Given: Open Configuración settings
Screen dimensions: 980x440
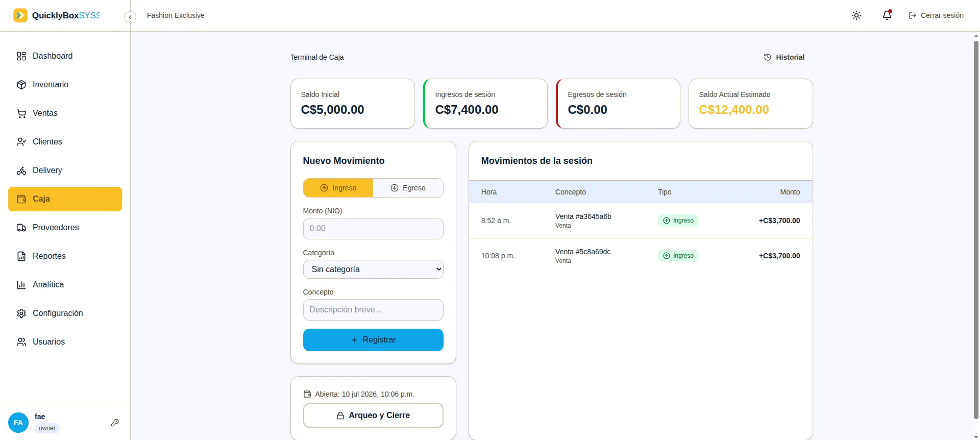Looking at the screenshot, I should pos(65,313).
